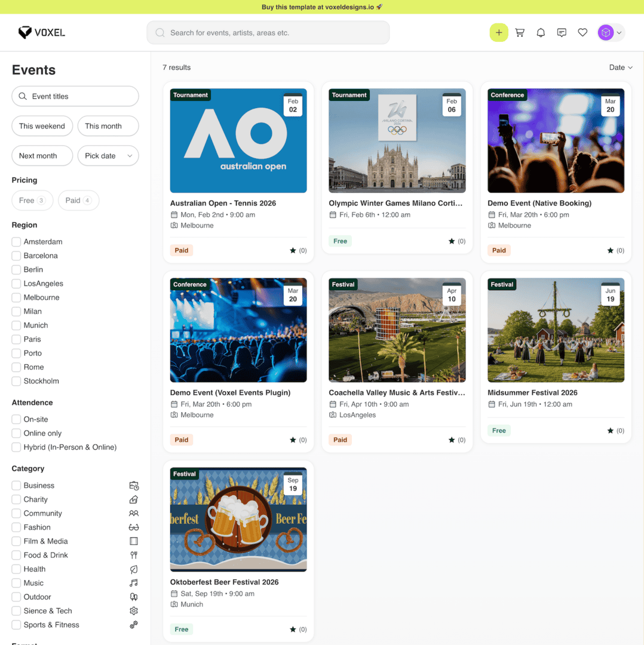The height and width of the screenshot is (645, 644).
Task: Select the Next month filter
Action: 42,156
